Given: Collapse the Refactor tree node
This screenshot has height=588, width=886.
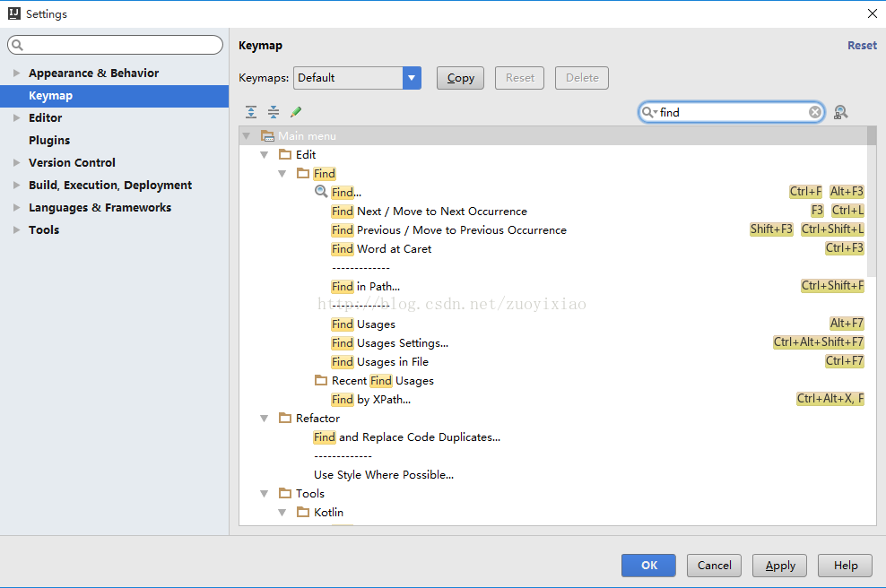Looking at the screenshot, I should (265, 419).
